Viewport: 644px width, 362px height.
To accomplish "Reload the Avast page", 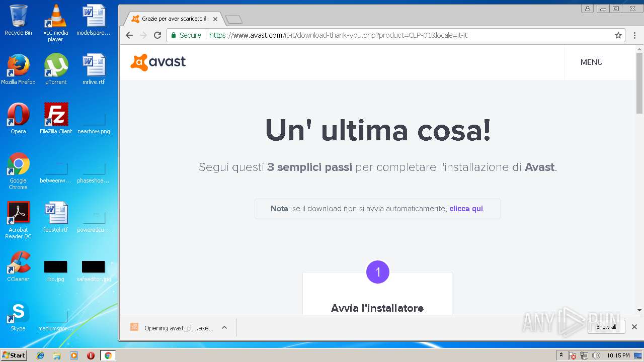I will [157, 35].
